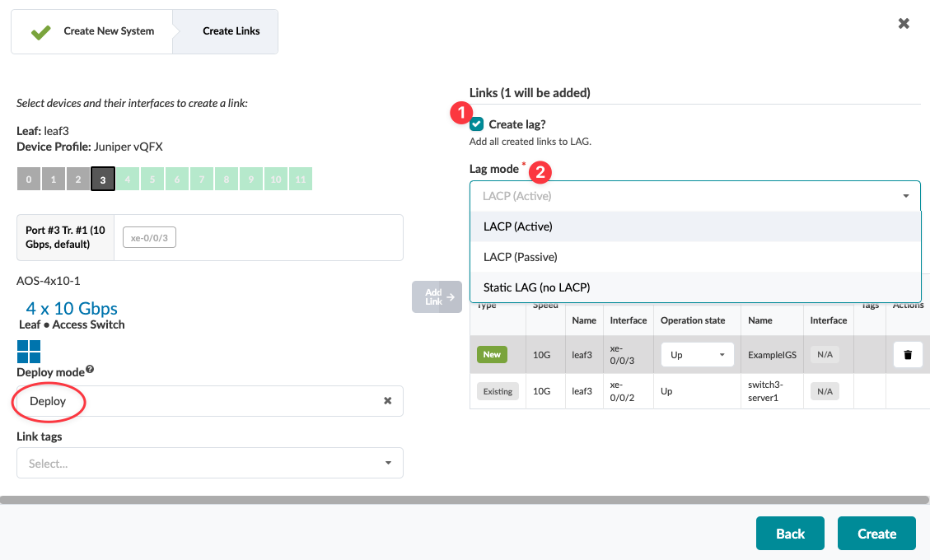Select port 0 on leaf3

point(29,180)
